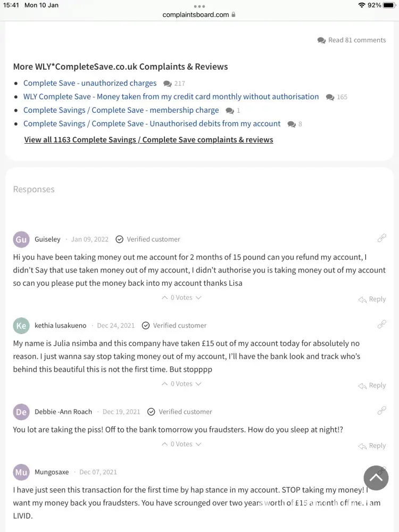View all 1163 Complete Savings complaints

coord(148,140)
